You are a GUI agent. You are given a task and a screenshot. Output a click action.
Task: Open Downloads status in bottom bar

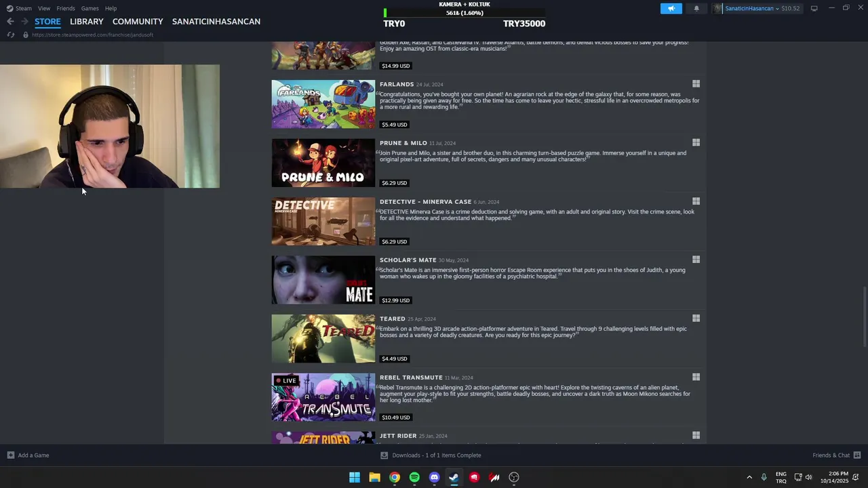[431, 455]
